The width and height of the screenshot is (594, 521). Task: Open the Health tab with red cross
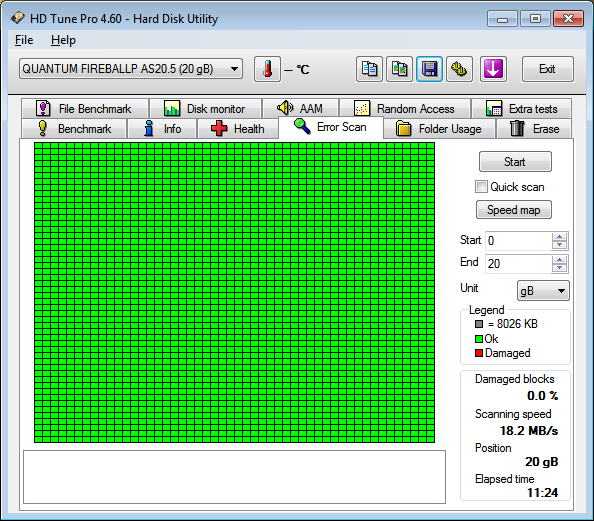click(238, 129)
